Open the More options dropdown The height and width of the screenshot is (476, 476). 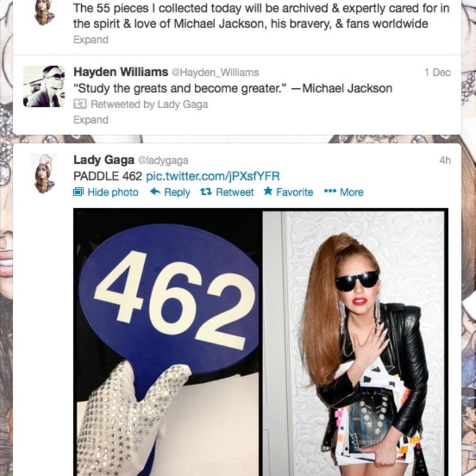(344, 192)
